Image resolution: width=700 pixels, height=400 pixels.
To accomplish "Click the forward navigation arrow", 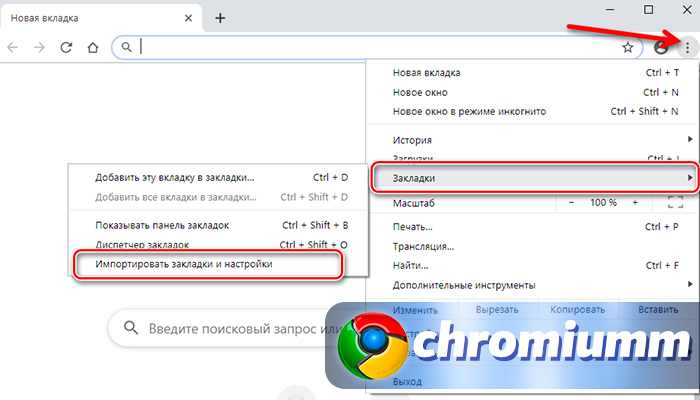I will 39,47.
